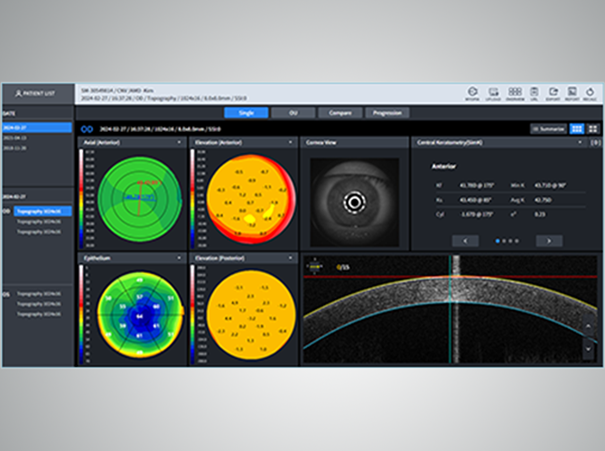Switch to the Progression tab
This screenshot has width=605, height=451.
(x=387, y=113)
